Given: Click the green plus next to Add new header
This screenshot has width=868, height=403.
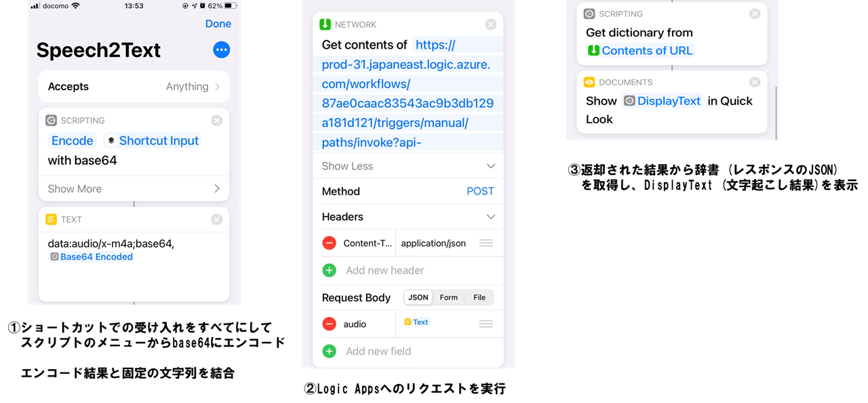Looking at the screenshot, I should (329, 270).
